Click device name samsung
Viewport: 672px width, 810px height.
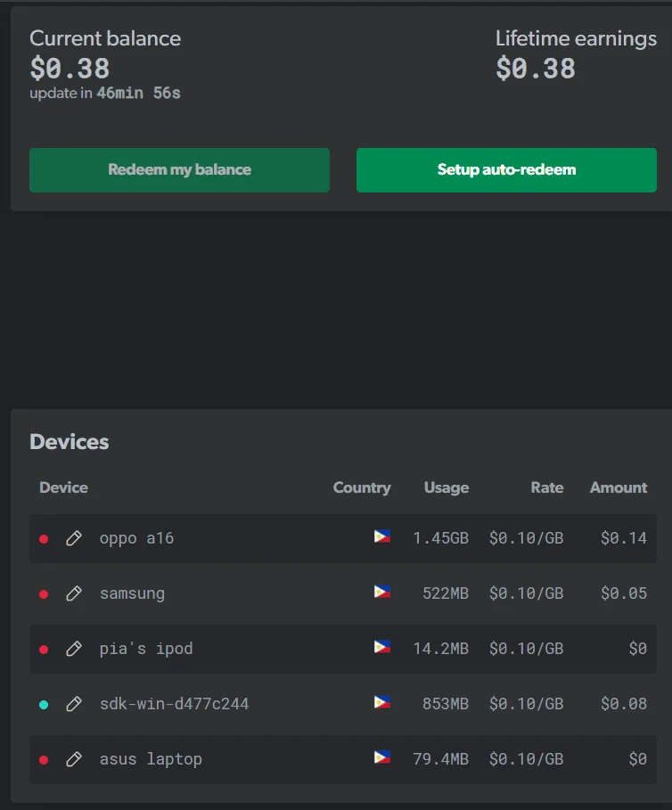tap(132, 593)
